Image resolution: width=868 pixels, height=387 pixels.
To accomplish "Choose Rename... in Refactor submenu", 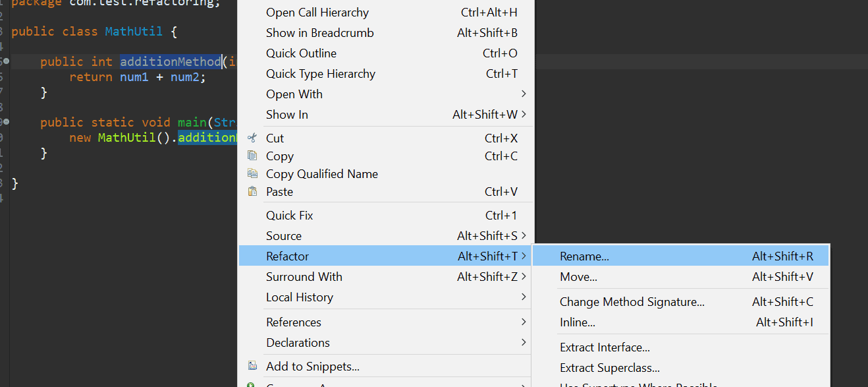I will pos(680,256).
